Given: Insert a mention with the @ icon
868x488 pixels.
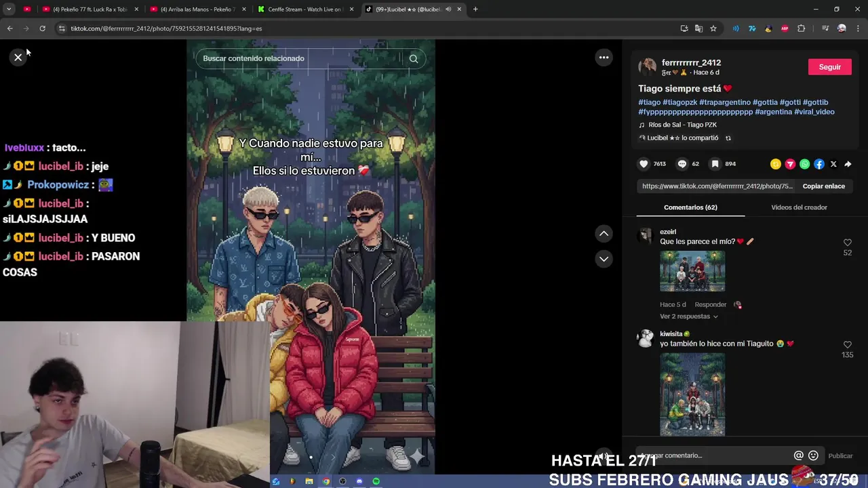Looking at the screenshot, I should [799, 455].
